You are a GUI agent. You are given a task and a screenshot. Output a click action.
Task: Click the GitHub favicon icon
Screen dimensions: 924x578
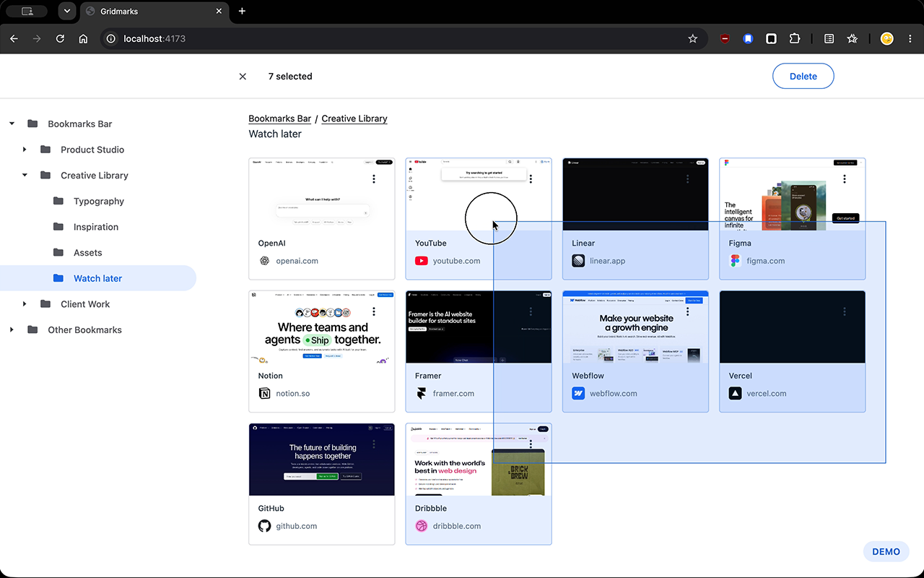pos(264,526)
